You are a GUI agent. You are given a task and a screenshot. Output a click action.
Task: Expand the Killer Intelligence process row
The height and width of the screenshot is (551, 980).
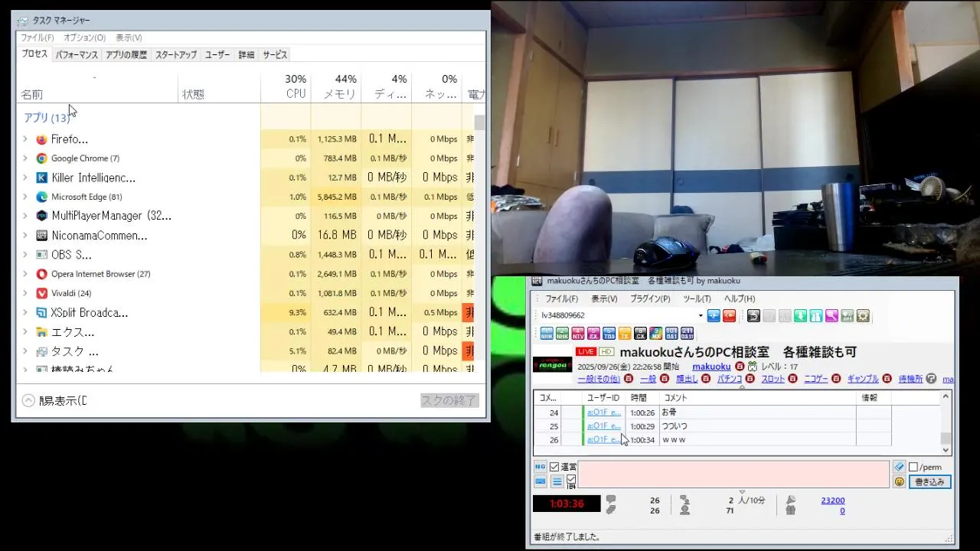pyautogui.click(x=24, y=178)
